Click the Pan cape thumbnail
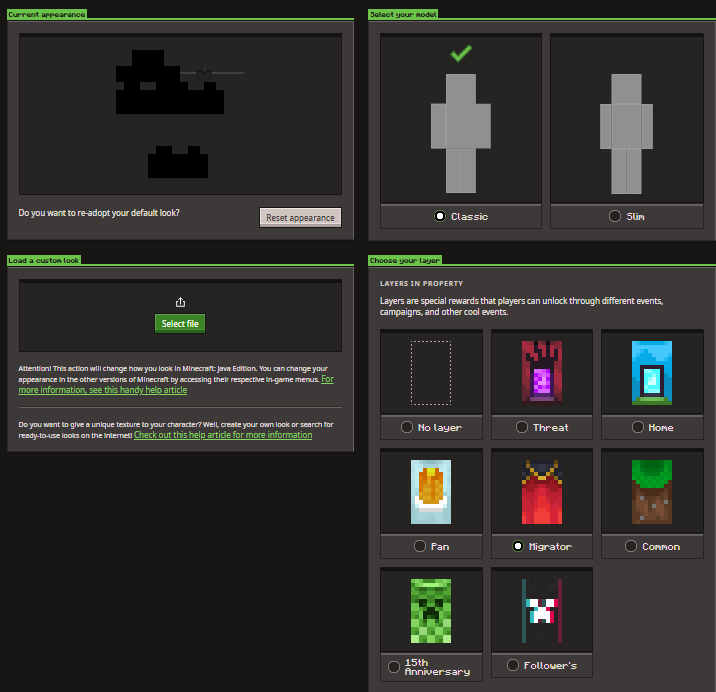 (431, 492)
